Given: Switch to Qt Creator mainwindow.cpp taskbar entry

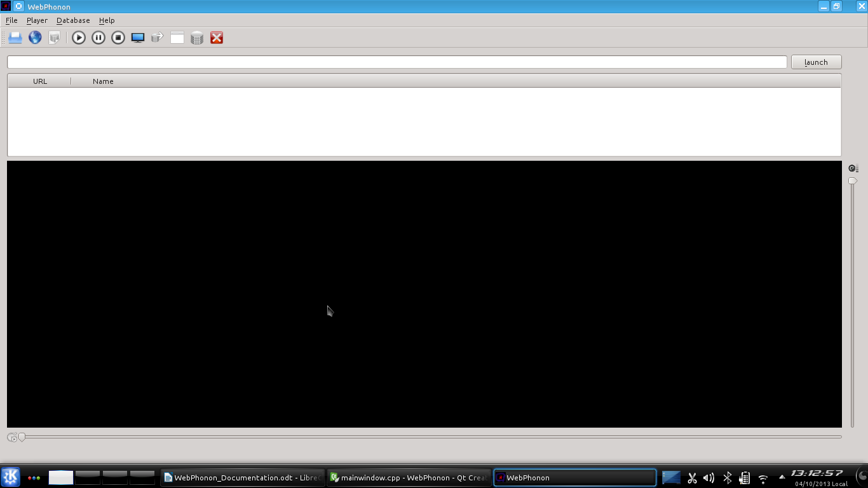Looking at the screenshot, I should click(x=409, y=478).
